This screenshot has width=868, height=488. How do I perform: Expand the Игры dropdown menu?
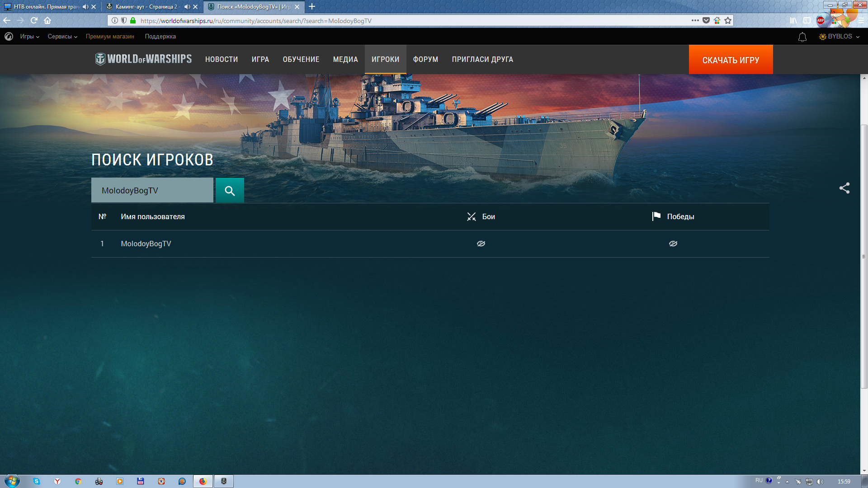(29, 37)
